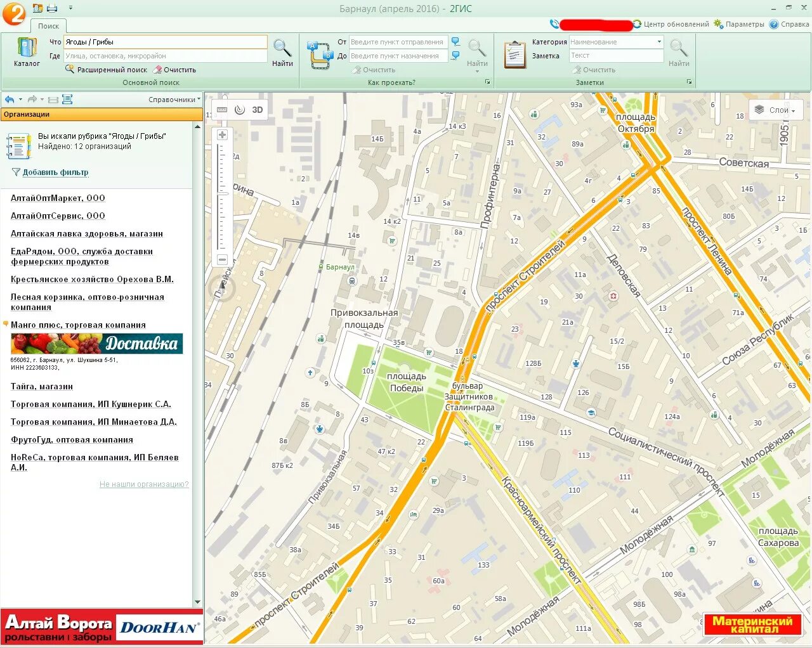Click the Материнский капитал ad banner
This screenshot has height=648, width=812.
tap(752, 625)
